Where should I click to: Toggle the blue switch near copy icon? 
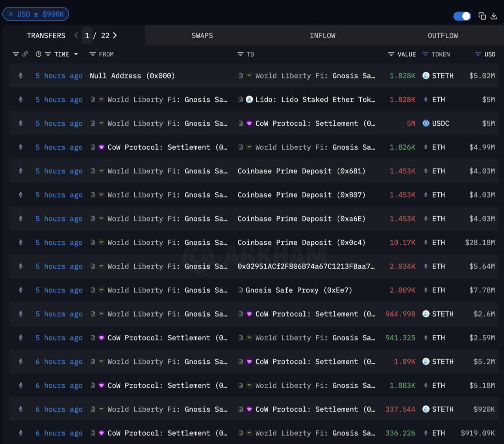pos(462,16)
